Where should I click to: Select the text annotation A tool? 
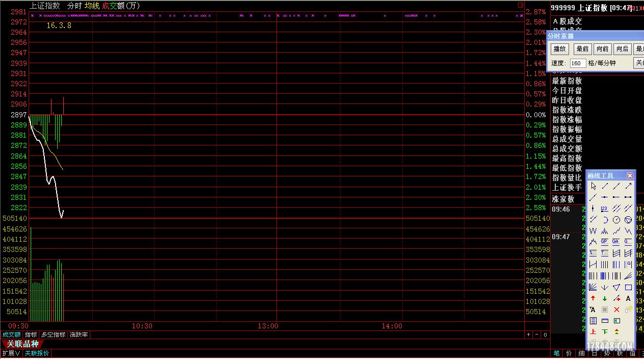point(629,298)
